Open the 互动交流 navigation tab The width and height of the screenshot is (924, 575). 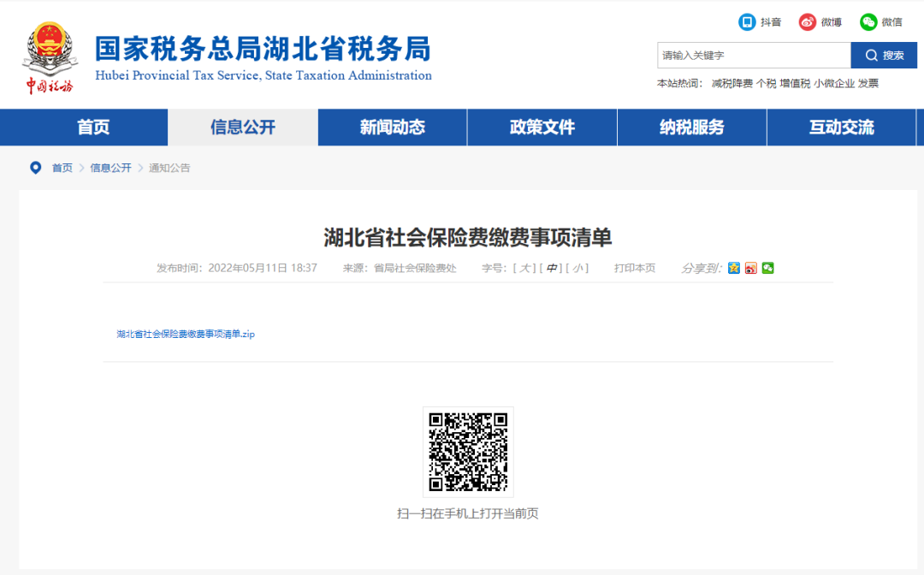click(842, 127)
